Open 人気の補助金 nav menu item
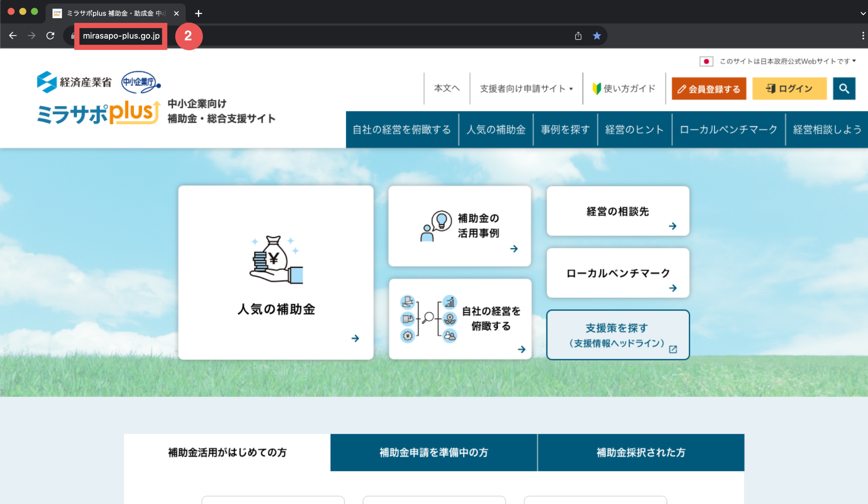Viewport: 868px width, 504px height. click(x=496, y=130)
